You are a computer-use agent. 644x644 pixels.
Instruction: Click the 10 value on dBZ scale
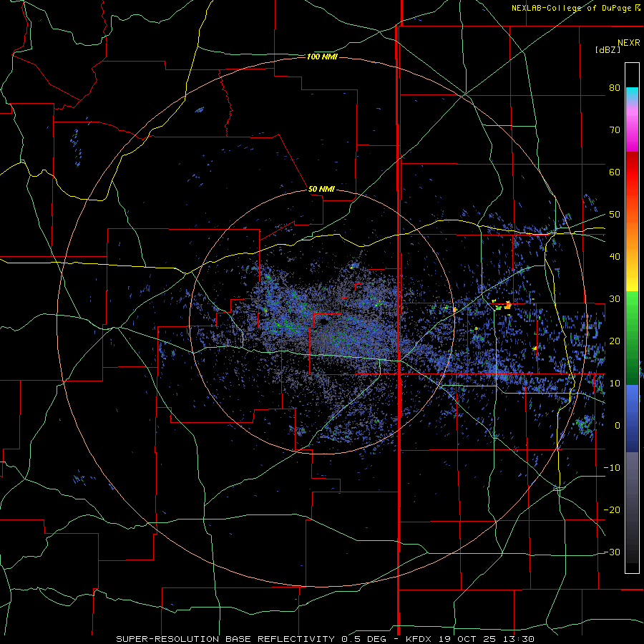615,384
